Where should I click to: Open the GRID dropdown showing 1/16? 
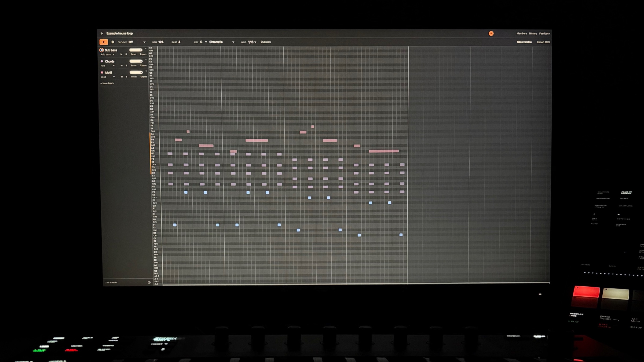pos(252,42)
